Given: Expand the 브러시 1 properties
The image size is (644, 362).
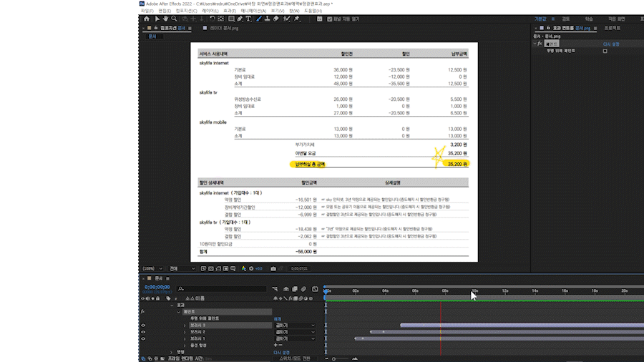Looking at the screenshot, I should pos(185,338).
